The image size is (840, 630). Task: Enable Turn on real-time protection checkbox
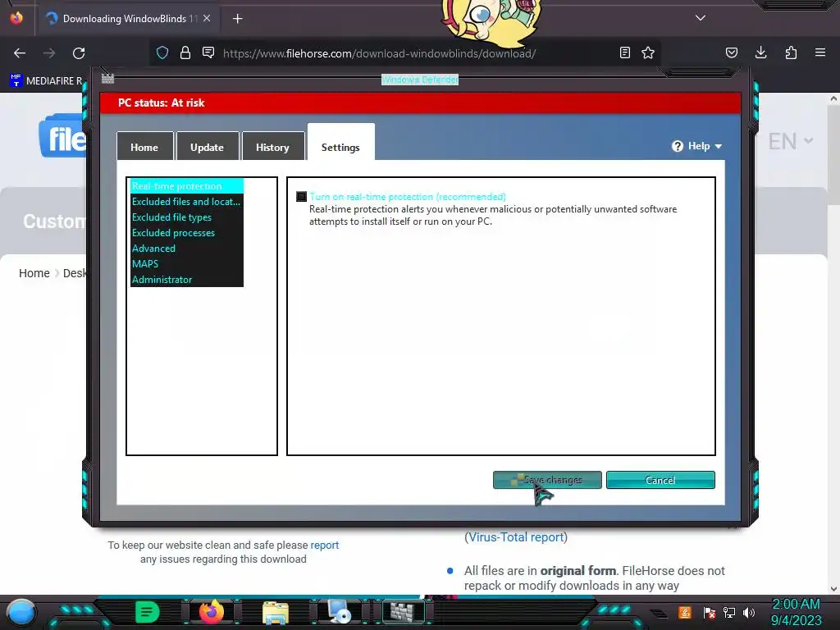click(302, 197)
